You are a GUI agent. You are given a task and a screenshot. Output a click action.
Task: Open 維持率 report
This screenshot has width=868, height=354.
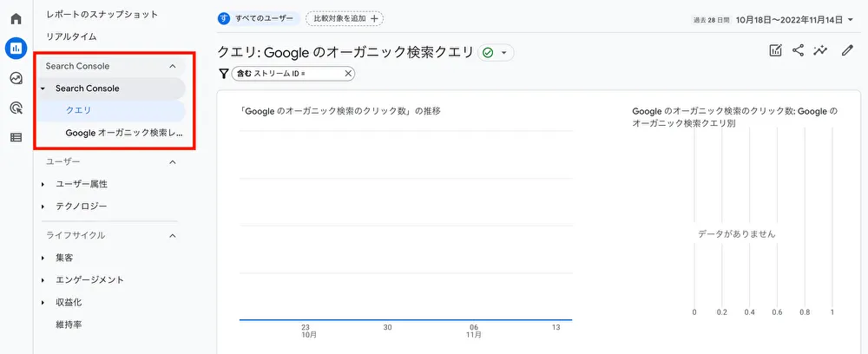pyautogui.click(x=69, y=324)
